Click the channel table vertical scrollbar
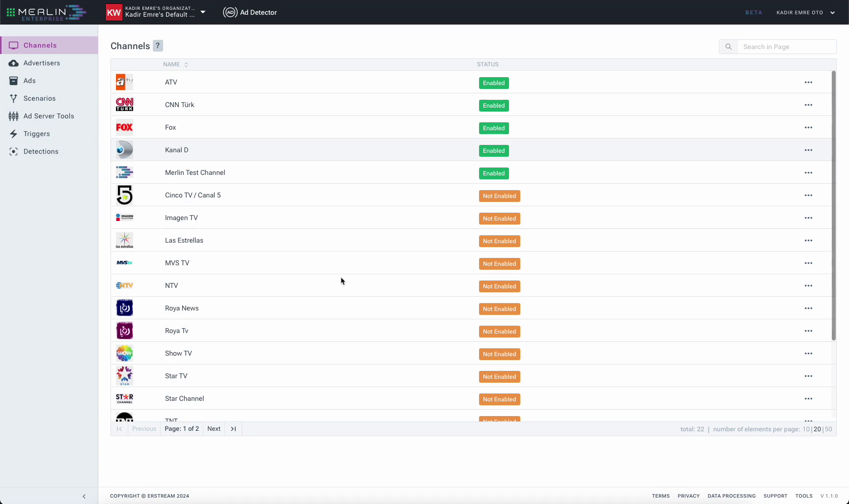Viewport: 849px width, 504px height. (833, 205)
